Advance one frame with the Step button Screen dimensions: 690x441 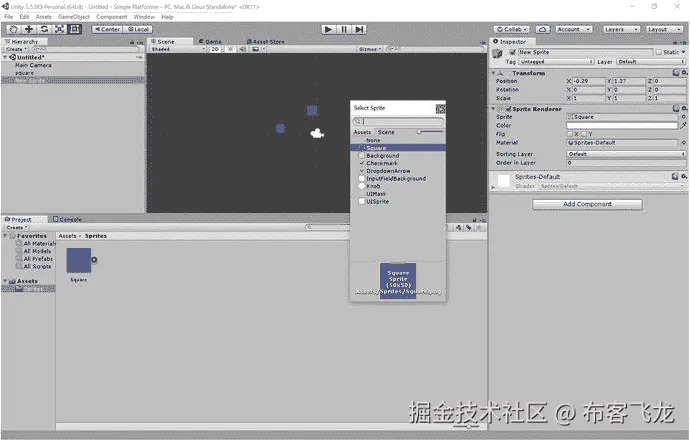[x=359, y=29]
